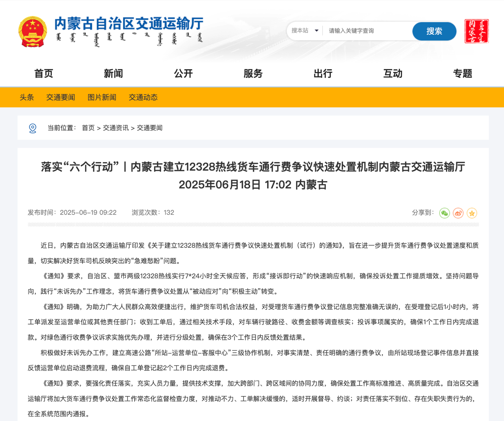The height and width of the screenshot is (421, 504).
Task: Select the 服务 navigation item
Action: coord(253,73)
